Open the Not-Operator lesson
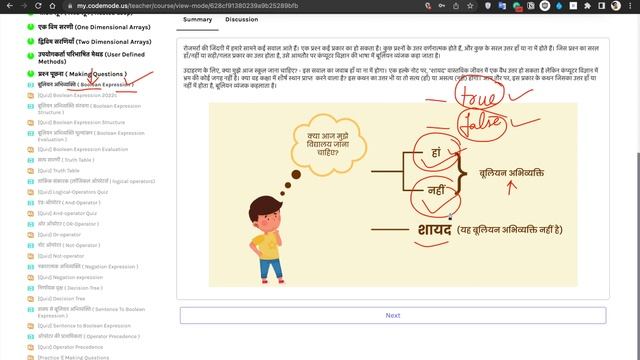Screen dimensions: 640x360 pyautogui.click(x=69, y=245)
